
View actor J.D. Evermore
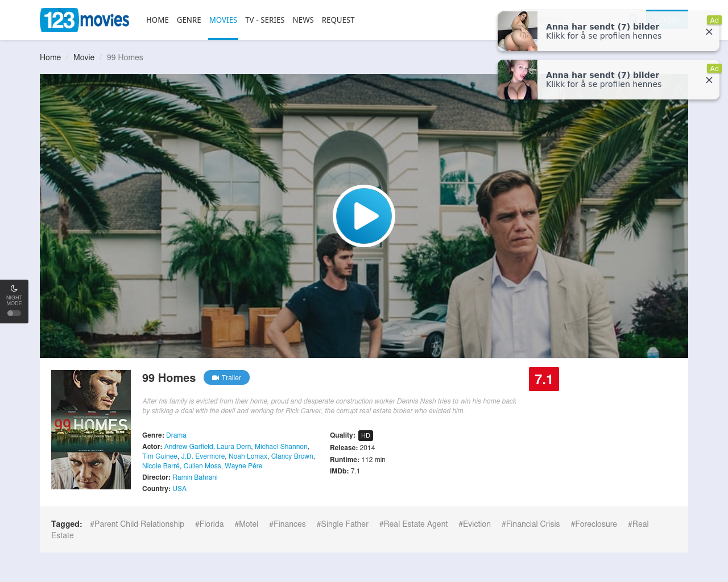click(203, 456)
